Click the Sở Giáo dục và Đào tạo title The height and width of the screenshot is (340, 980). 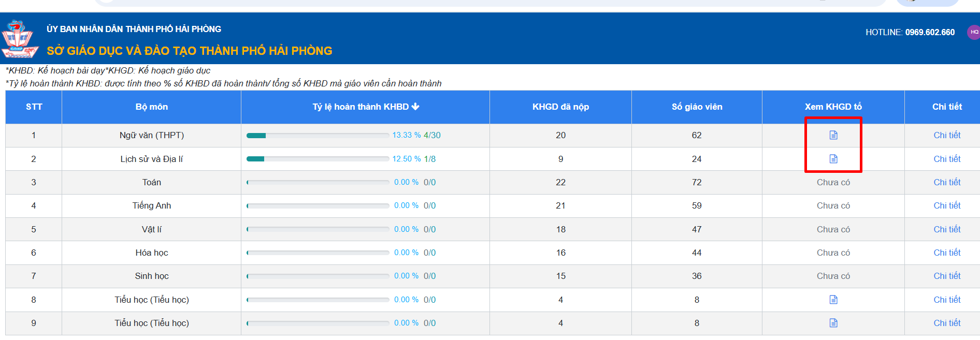pos(190,51)
